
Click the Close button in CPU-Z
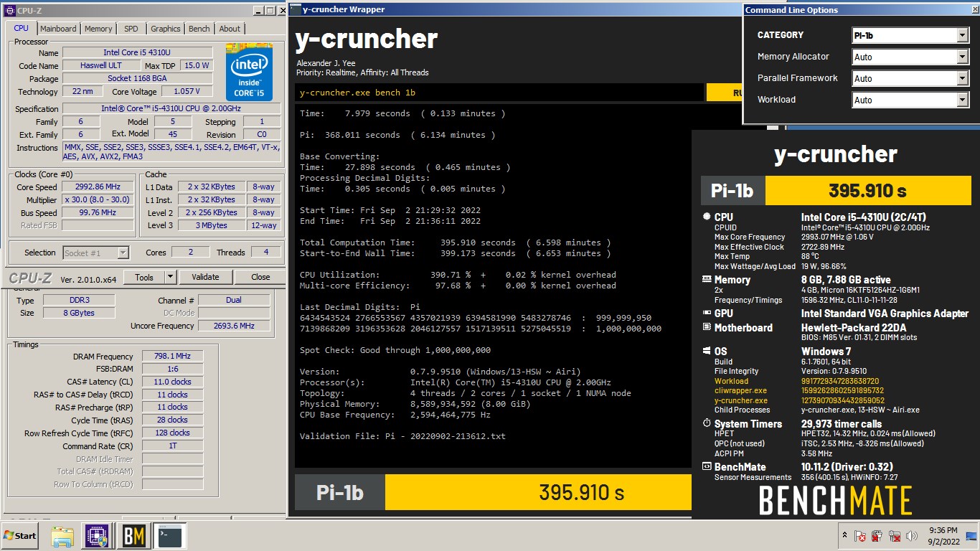tap(260, 277)
